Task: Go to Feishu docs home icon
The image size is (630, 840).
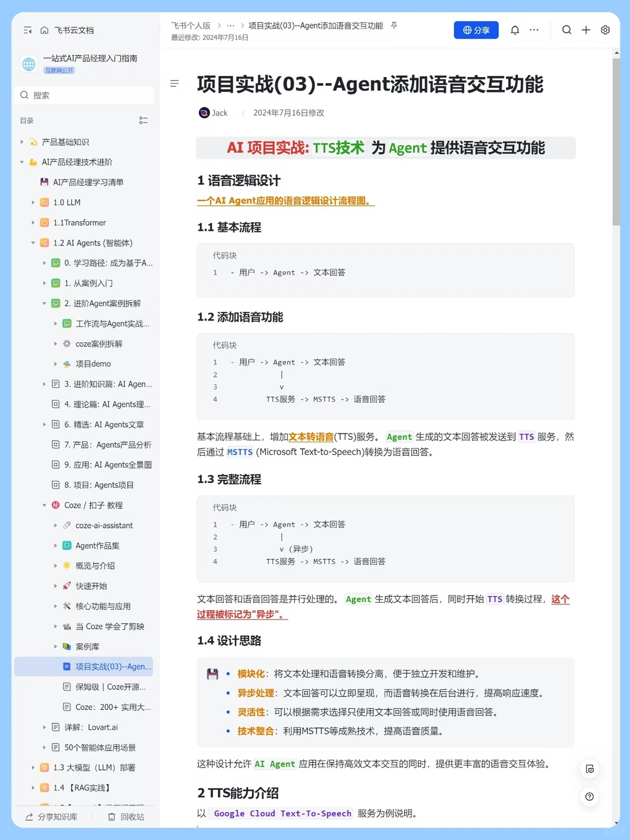Action: (x=44, y=30)
